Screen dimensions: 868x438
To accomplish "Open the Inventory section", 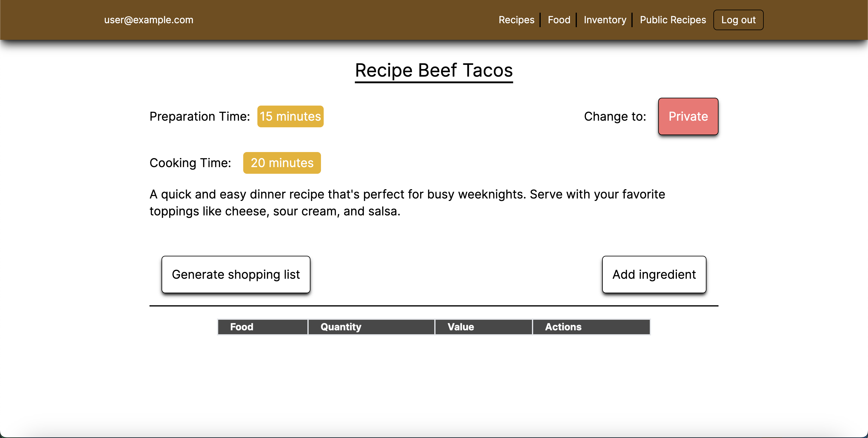I will coord(605,20).
